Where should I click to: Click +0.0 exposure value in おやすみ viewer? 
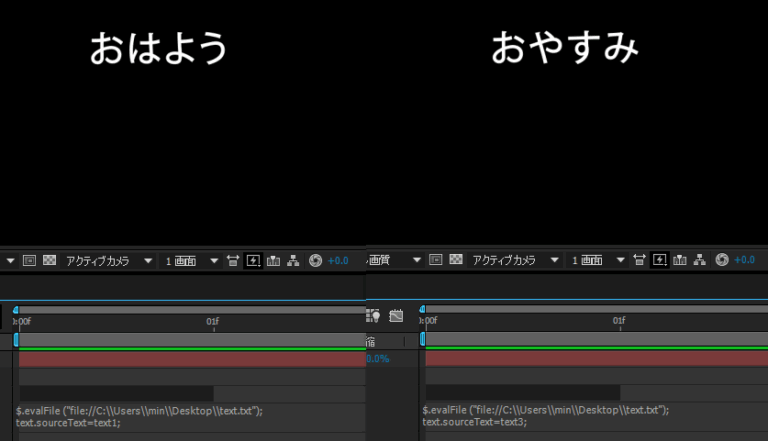pyautogui.click(x=745, y=260)
